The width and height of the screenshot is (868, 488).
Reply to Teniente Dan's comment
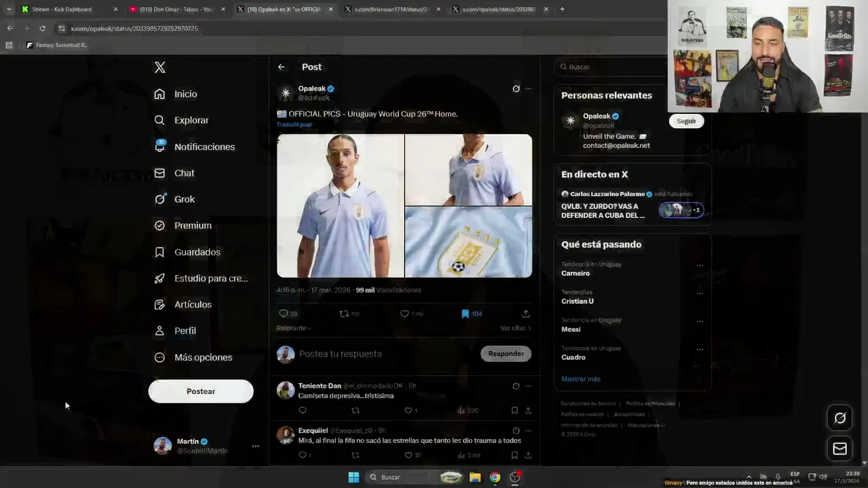(x=302, y=411)
